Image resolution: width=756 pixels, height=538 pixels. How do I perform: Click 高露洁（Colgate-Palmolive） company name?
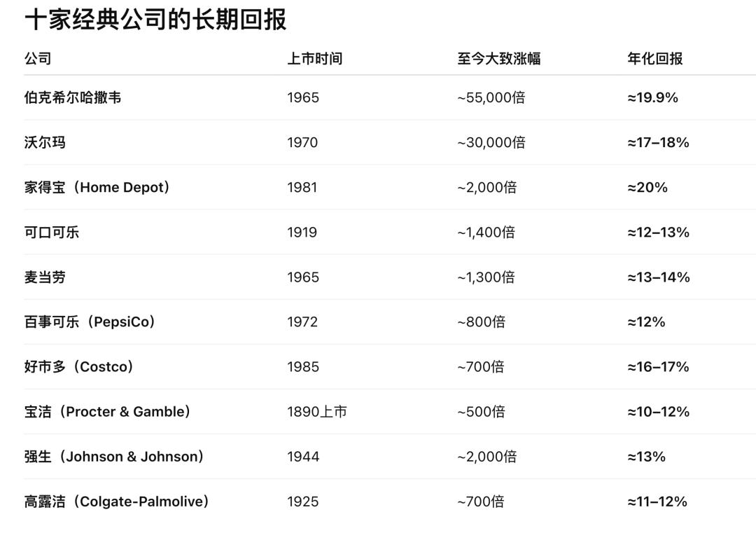click(117, 501)
